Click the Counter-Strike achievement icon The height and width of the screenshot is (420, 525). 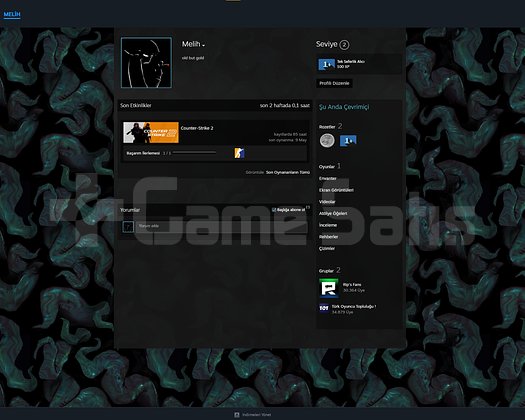(239, 153)
